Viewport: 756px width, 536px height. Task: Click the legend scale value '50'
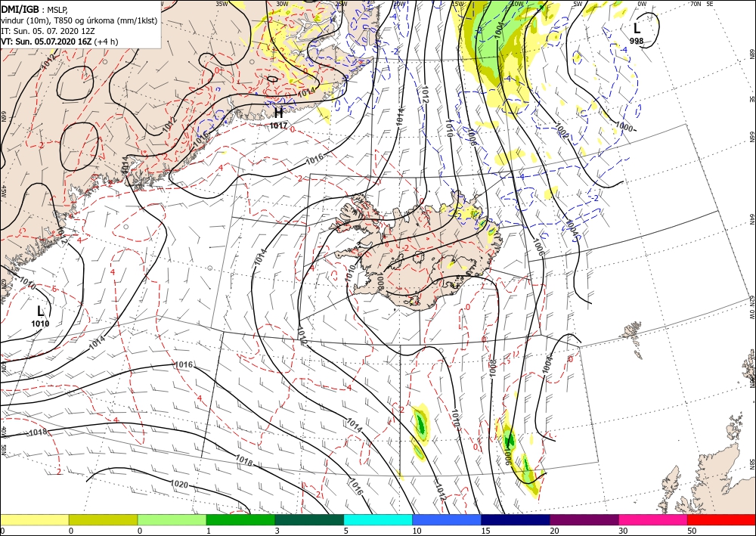click(x=692, y=531)
